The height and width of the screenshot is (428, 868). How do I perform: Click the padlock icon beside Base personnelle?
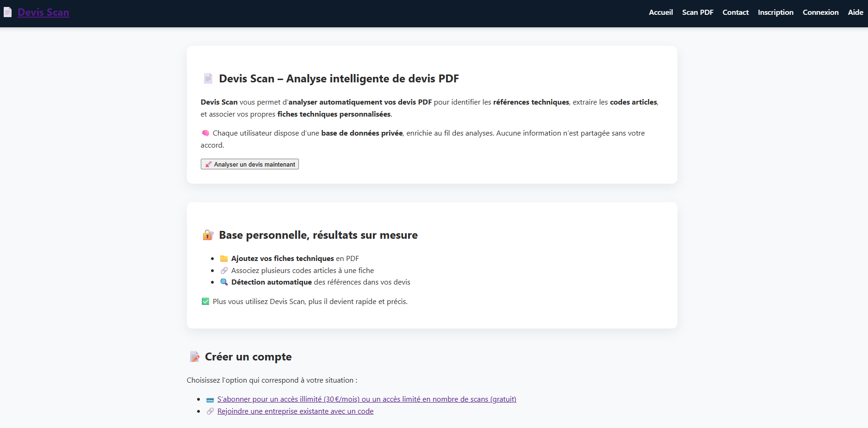pyautogui.click(x=208, y=235)
